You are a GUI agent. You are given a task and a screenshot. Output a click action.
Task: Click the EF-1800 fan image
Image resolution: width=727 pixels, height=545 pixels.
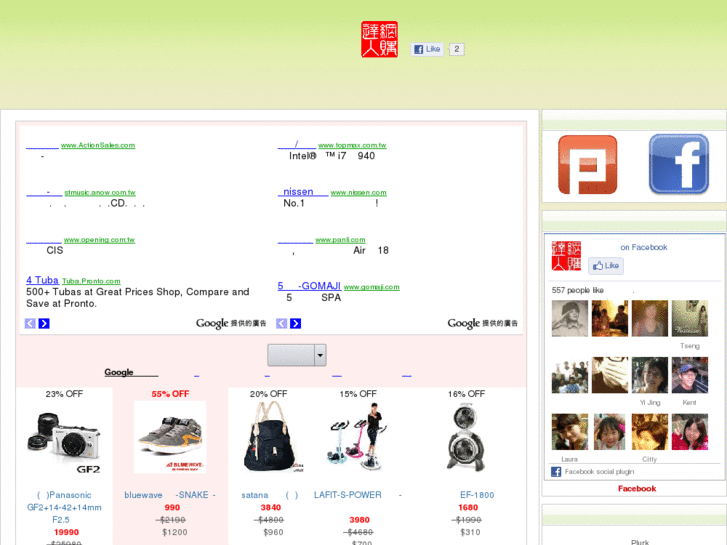click(x=466, y=437)
